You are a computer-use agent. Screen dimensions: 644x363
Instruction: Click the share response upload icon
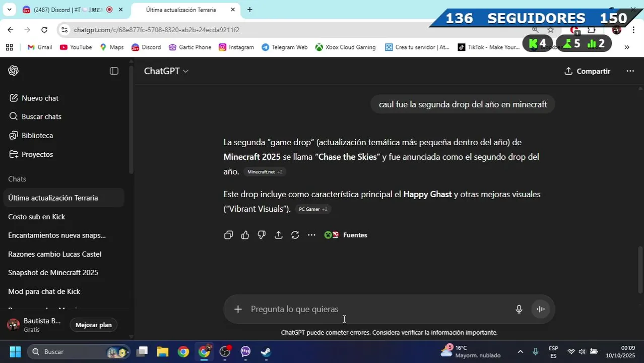278,235
